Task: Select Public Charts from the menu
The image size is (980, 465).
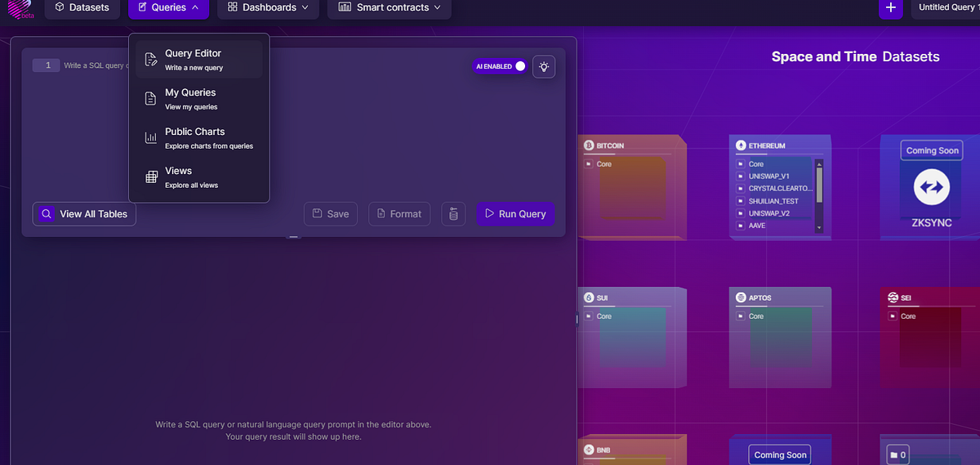Action: (199, 138)
